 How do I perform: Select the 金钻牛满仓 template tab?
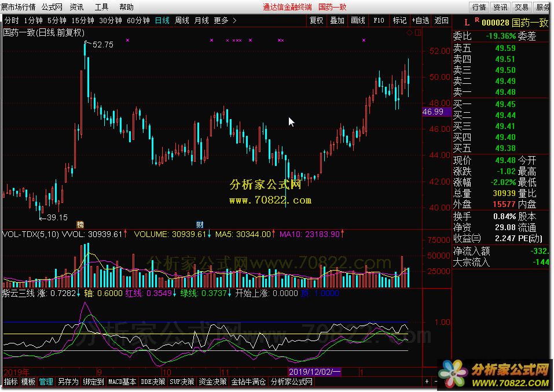click(248, 382)
